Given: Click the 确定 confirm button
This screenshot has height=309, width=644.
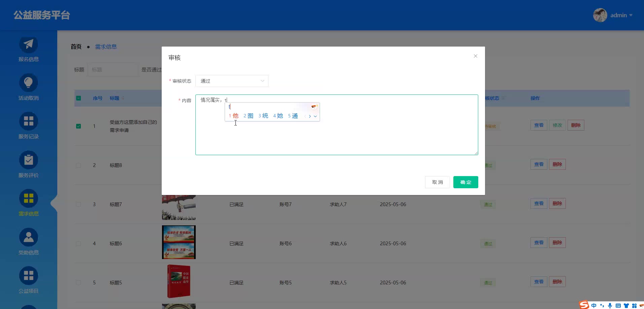Looking at the screenshot, I should coord(465,182).
